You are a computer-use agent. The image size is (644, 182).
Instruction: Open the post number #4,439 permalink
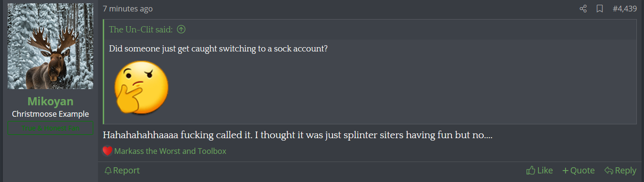tap(624, 9)
